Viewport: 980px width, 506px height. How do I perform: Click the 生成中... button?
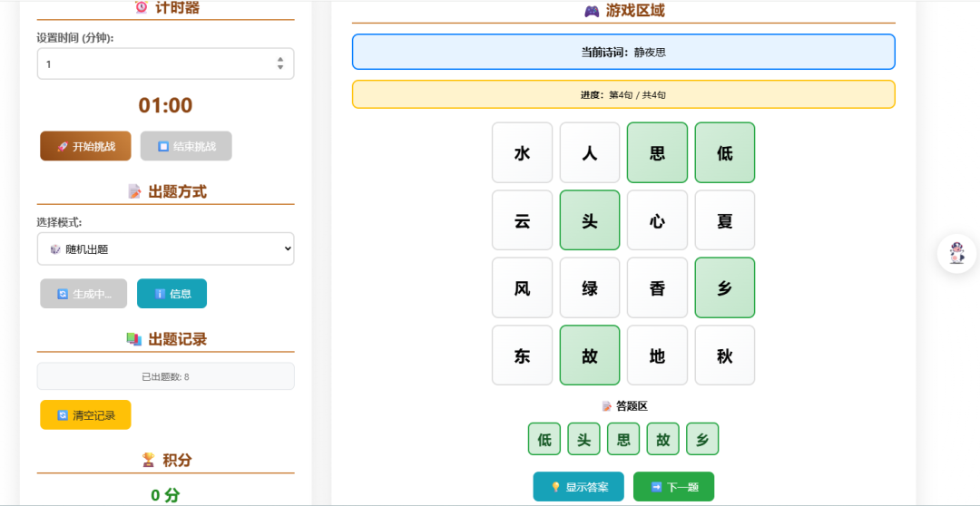(83, 294)
